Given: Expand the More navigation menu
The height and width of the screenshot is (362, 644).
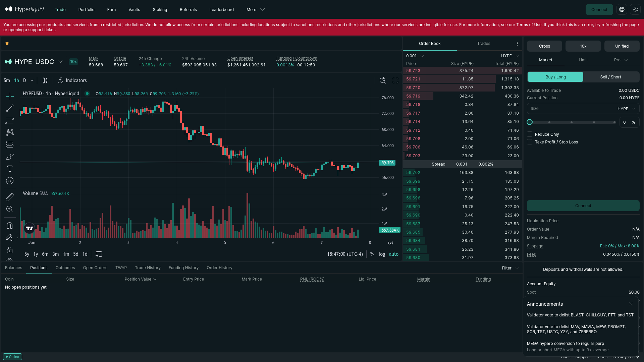Looking at the screenshot, I should tap(256, 10).
